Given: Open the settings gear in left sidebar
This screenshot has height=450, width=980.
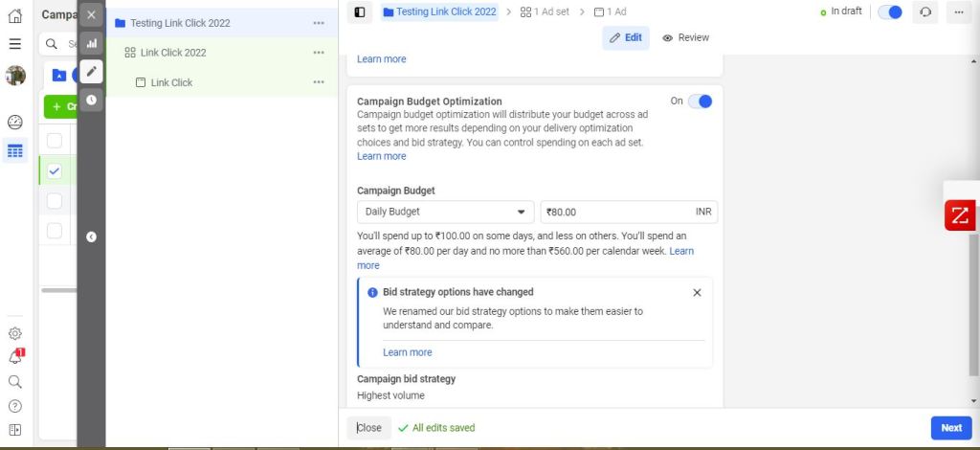Looking at the screenshot, I should pyautogui.click(x=15, y=334).
